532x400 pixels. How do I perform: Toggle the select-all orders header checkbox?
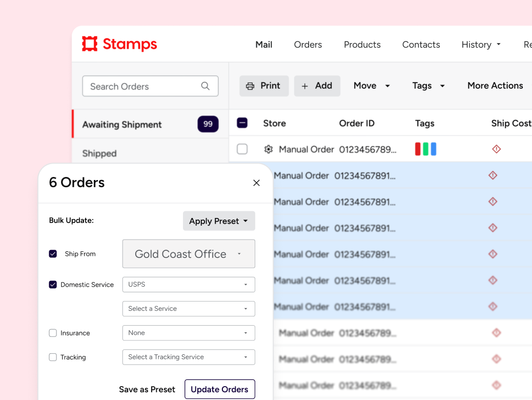[242, 123]
